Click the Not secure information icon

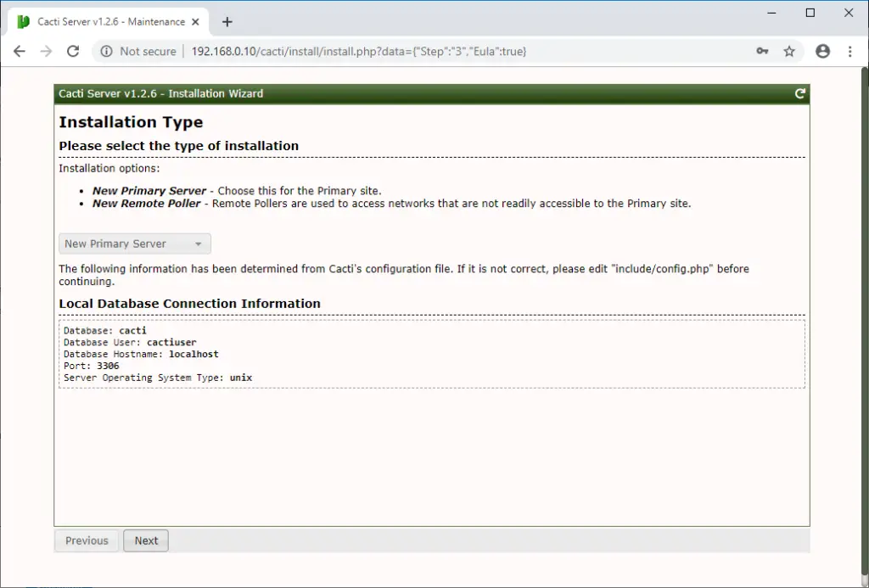coord(105,51)
